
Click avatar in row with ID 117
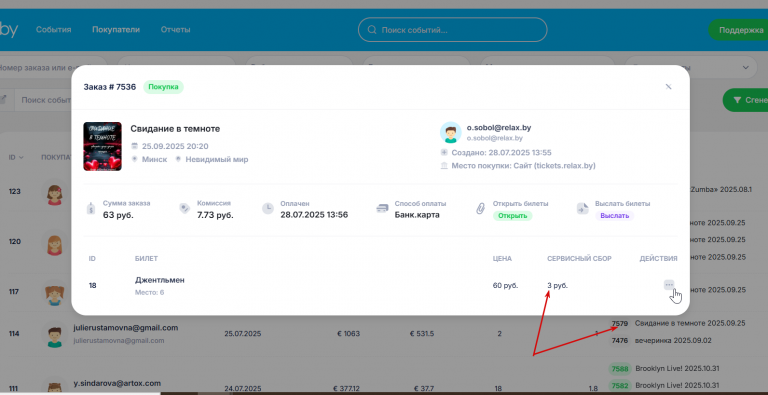click(55, 292)
